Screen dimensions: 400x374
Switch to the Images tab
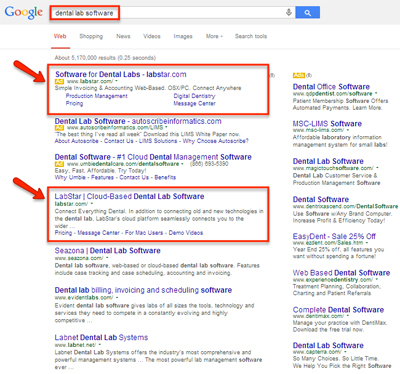click(x=183, y=36)
